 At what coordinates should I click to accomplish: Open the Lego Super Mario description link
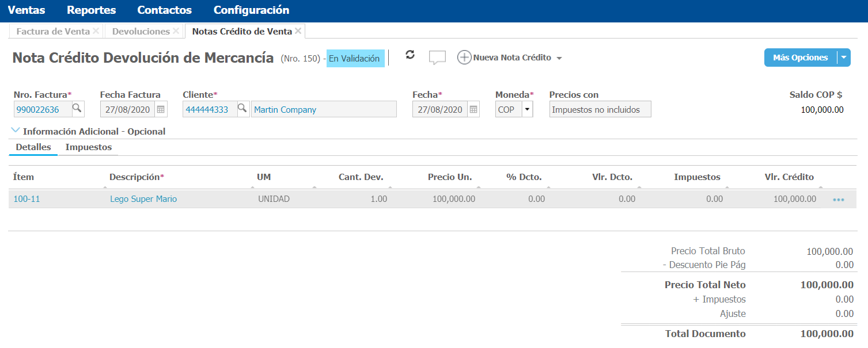coord(143,199)
